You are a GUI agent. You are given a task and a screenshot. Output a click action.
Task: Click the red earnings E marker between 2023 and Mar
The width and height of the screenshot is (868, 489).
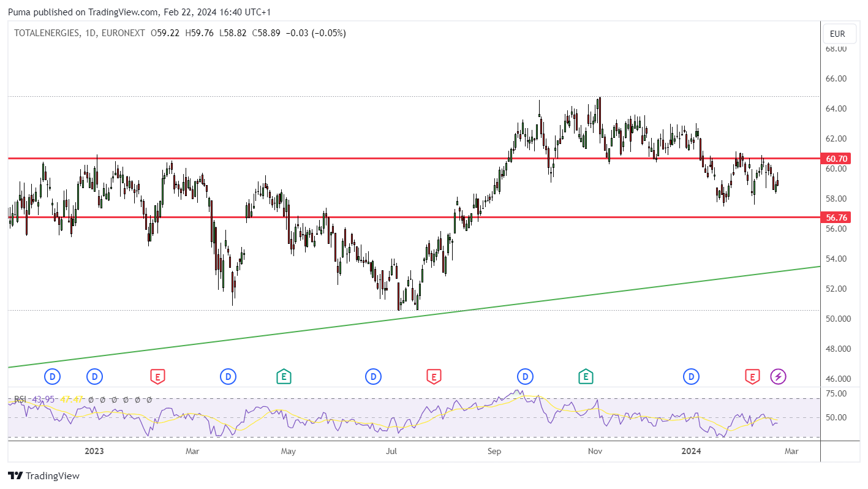click(x=157, y=376)
